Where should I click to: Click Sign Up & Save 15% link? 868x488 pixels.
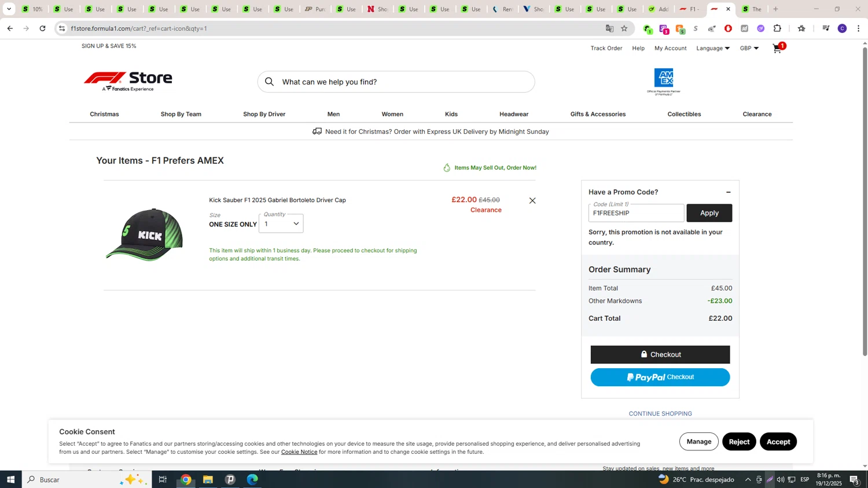coord(109,46)
